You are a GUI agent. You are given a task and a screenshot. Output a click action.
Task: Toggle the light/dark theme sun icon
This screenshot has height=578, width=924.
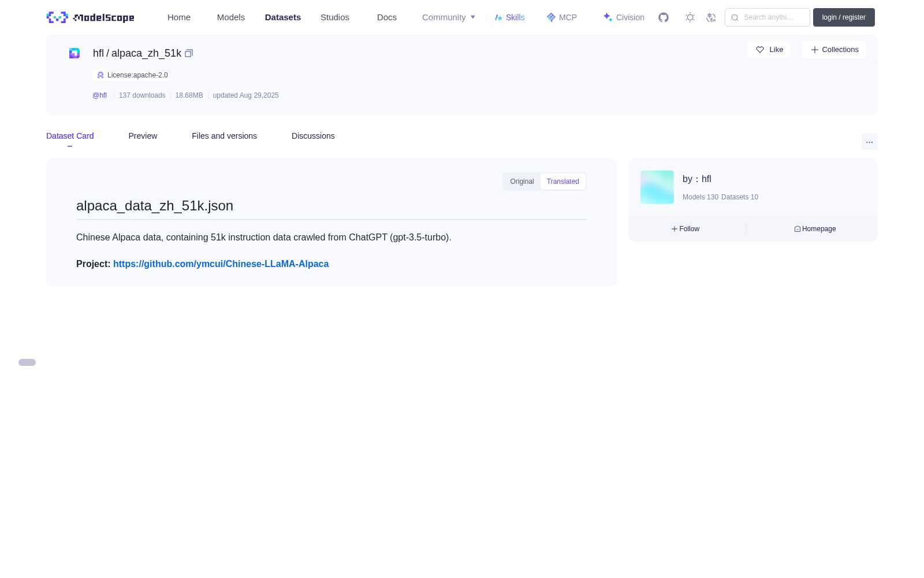coord(690,17)
